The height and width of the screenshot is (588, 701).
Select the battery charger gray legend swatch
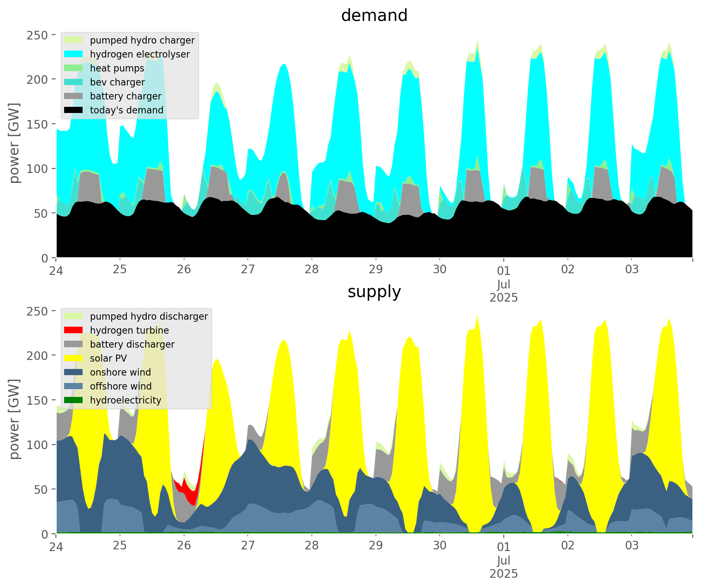pyautogui.click(x=74, y=96)
